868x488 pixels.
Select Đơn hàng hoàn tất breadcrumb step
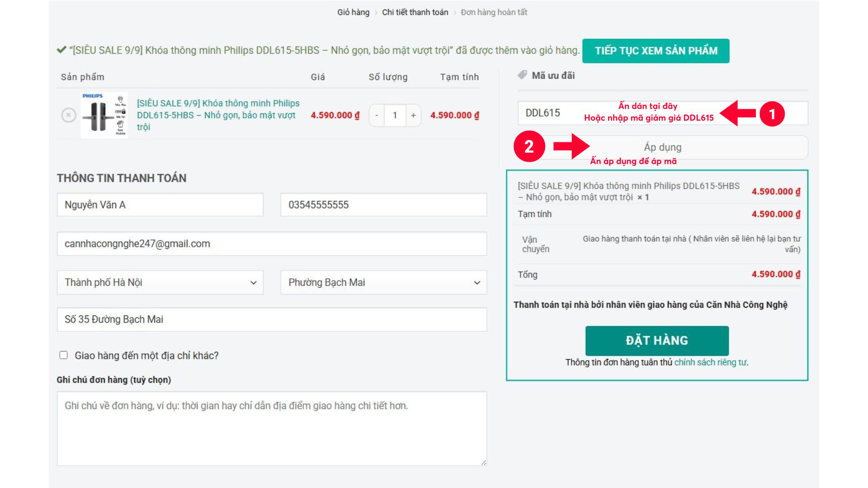pyautogui.click(x=494, y=12)
